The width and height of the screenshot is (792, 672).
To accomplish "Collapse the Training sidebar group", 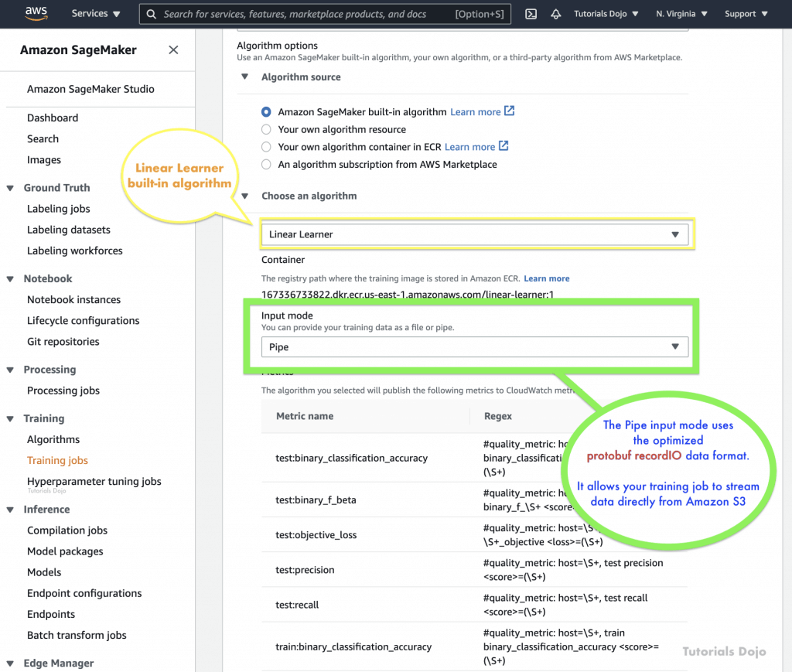I will coord(10,418).
